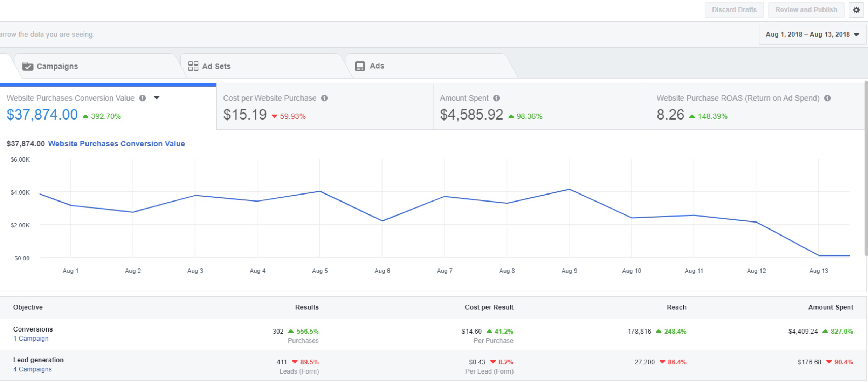Click the $15.19 cost per purchase value
This screenshot has width=868, height=382.
click(245, 115)
